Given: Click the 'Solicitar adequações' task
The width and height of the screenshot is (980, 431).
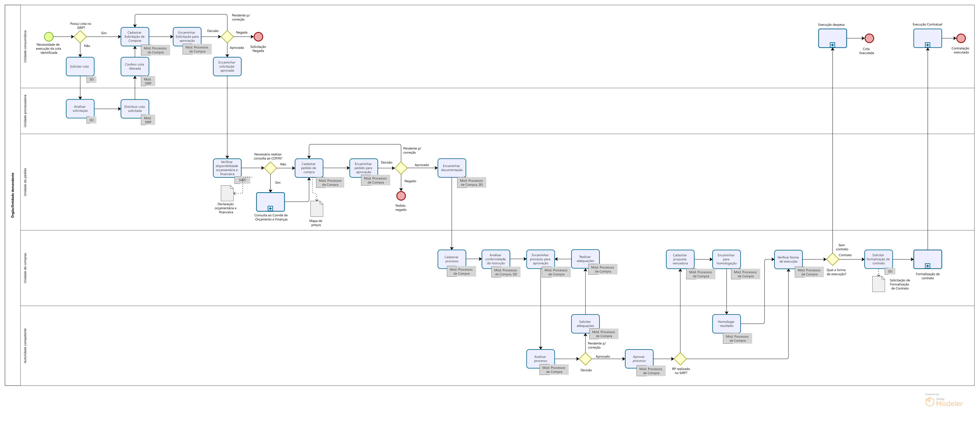Looking at the screenshot, I should [585, 324].
